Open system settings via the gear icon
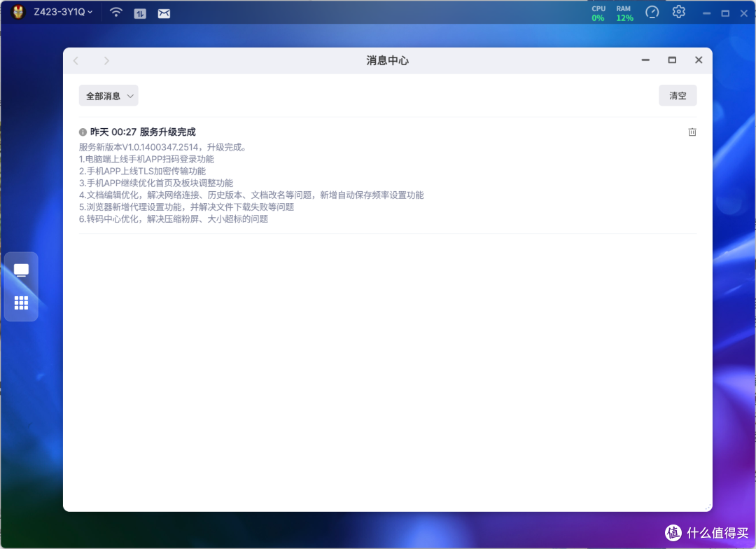756x549 pixels. pos(678,12)
